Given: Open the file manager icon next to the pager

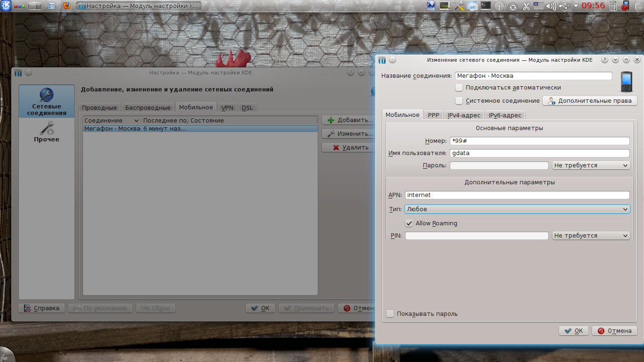Looking at the screenshot, I should click(x=52, y=6).
